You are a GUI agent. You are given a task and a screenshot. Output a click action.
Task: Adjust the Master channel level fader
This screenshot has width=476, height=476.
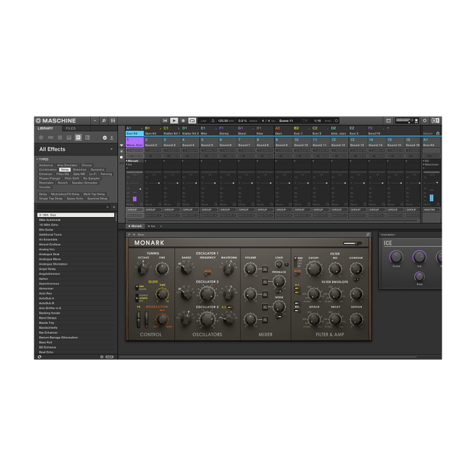(437, 183)
